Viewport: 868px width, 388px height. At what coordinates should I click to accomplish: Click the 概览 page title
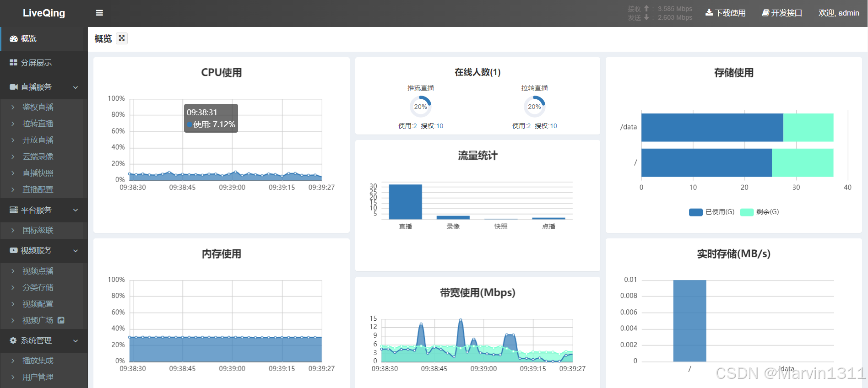[103, 38]
